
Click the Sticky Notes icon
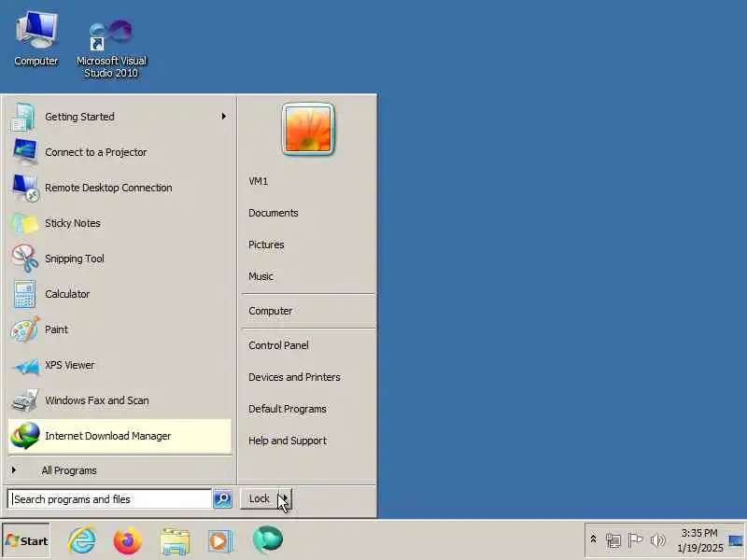pyautogui.click(x=25, y=223)
